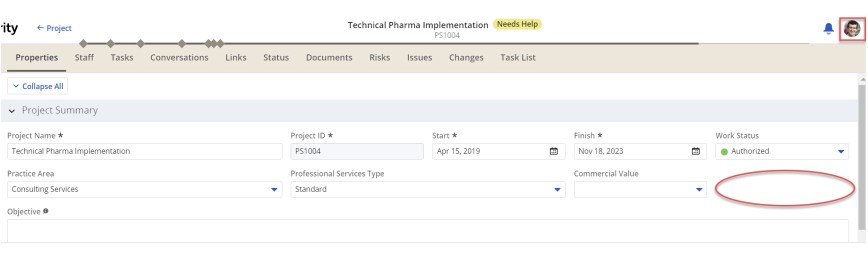Open the Tasks tab
Screen dimensions: 868x255
tap(122, 57)
